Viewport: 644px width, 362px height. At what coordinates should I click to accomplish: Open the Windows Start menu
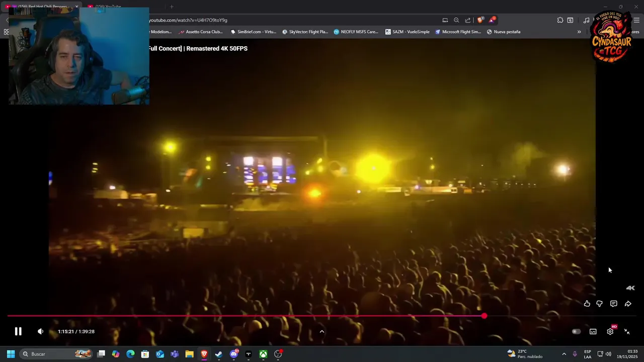pos(11,354)
